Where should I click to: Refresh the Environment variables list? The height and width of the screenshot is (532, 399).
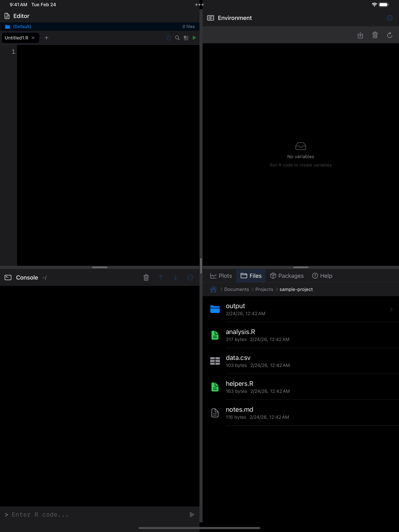coord(390,35)
